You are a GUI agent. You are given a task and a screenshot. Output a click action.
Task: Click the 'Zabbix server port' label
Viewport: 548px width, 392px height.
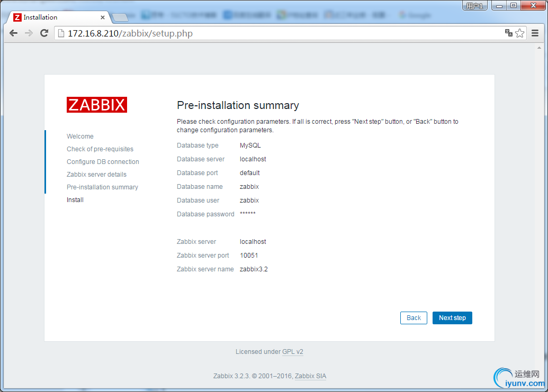[203, 256]
